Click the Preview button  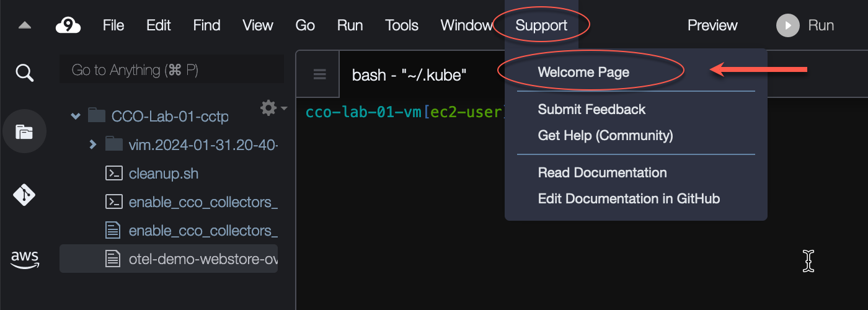tap(712, 25)
